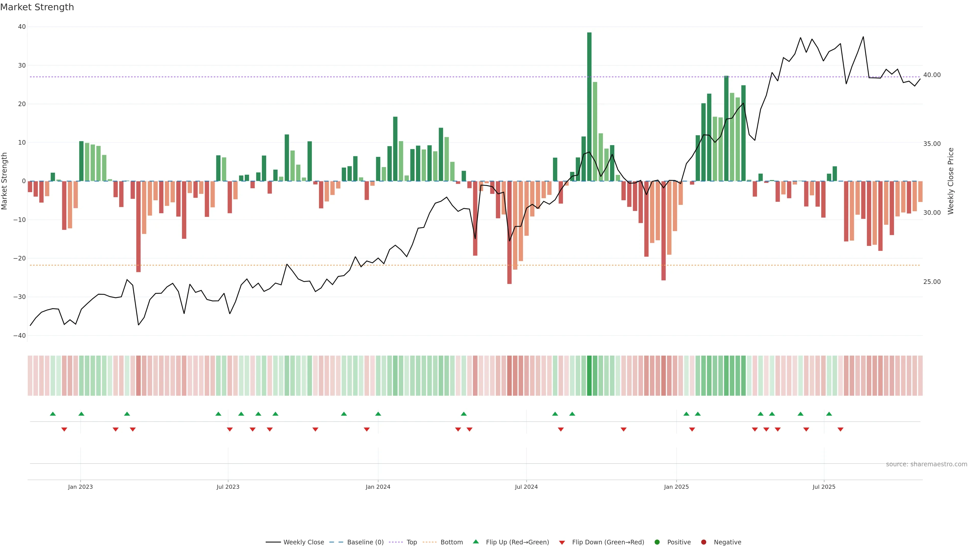
Task: Toggle the Bottom threshold legend entry
Action: click(451, 542)
